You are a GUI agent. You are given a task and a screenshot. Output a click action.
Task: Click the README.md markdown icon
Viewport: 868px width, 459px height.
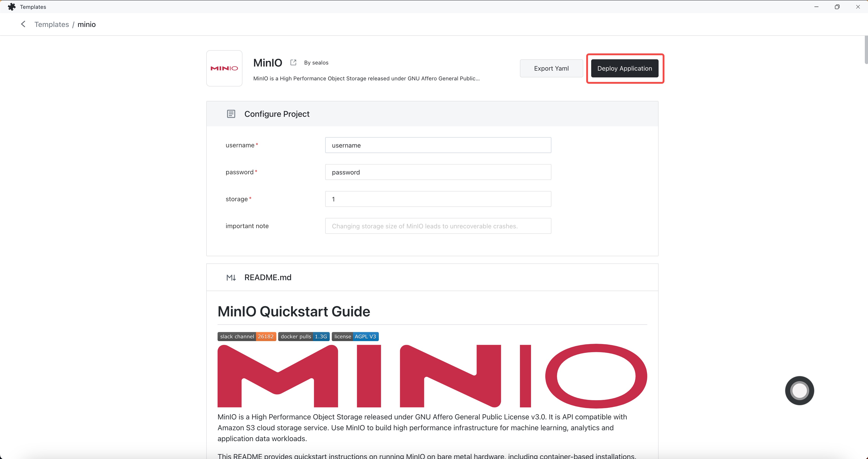coord(231,277)
